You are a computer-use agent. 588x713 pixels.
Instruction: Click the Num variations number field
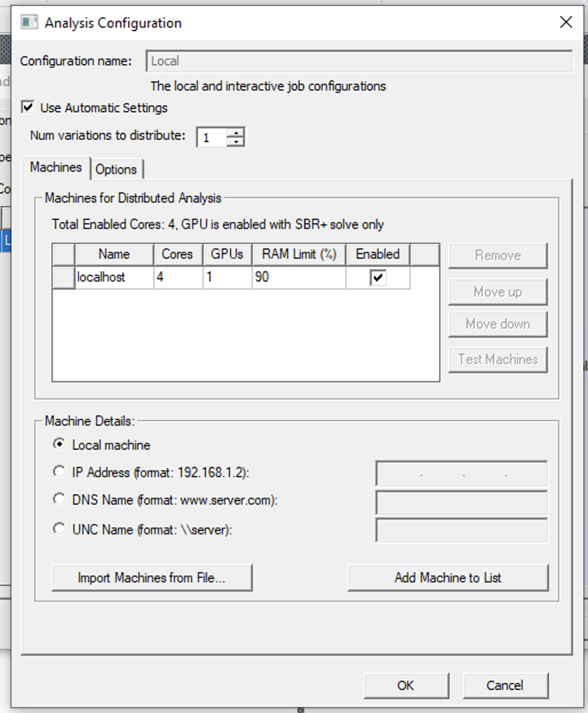click(212, 137)
